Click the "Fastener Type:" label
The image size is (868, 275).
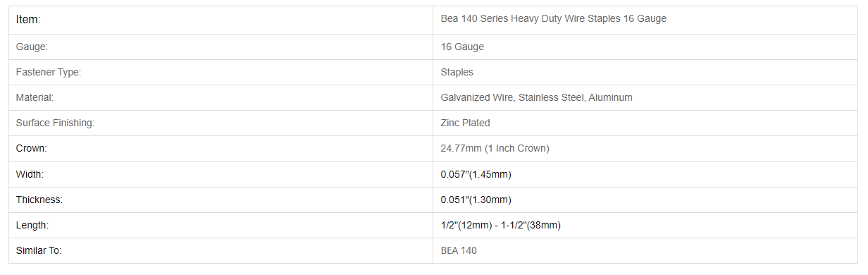pos(49,73)
